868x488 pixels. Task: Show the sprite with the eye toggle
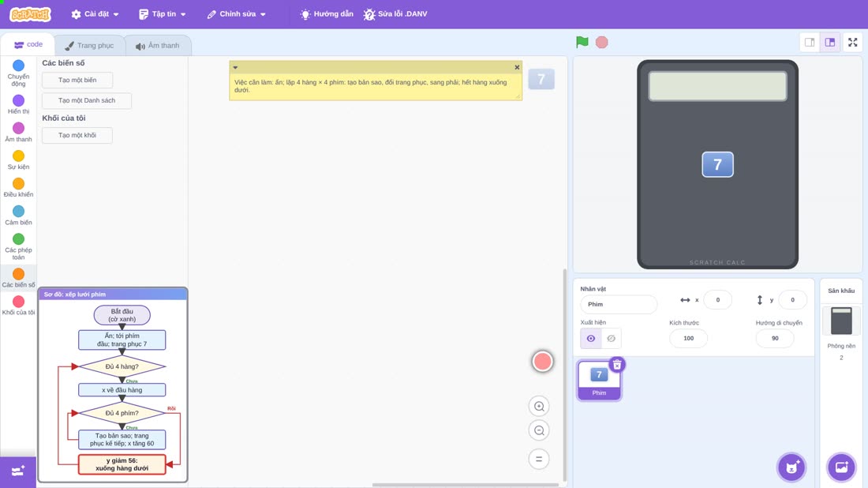(591, 339)
